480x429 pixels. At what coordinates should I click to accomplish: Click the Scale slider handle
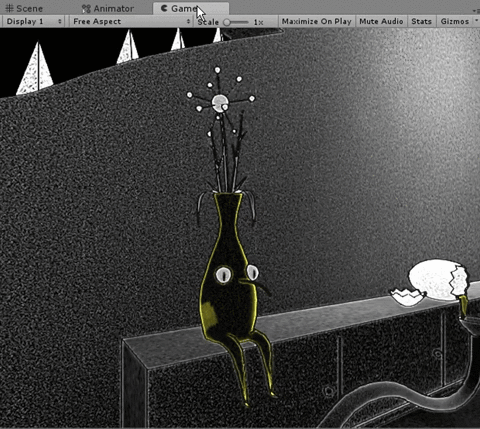(227, 22)
